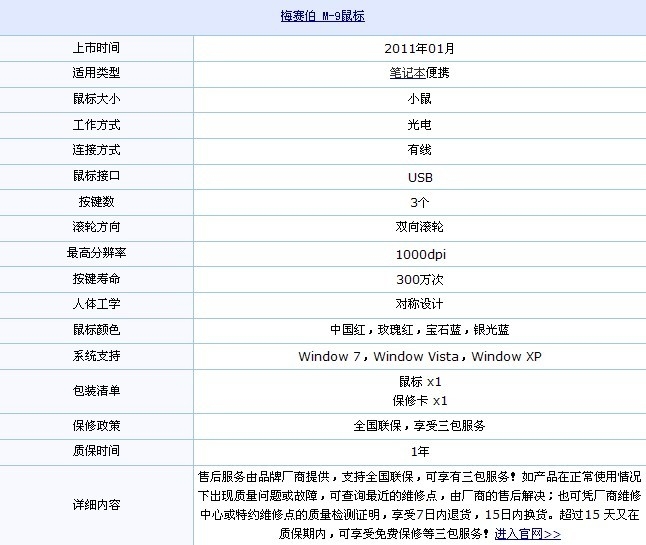Select the 人体工学 label
Image resolution: width=646 pixels, height=545 pixels.
click(96, 304)
